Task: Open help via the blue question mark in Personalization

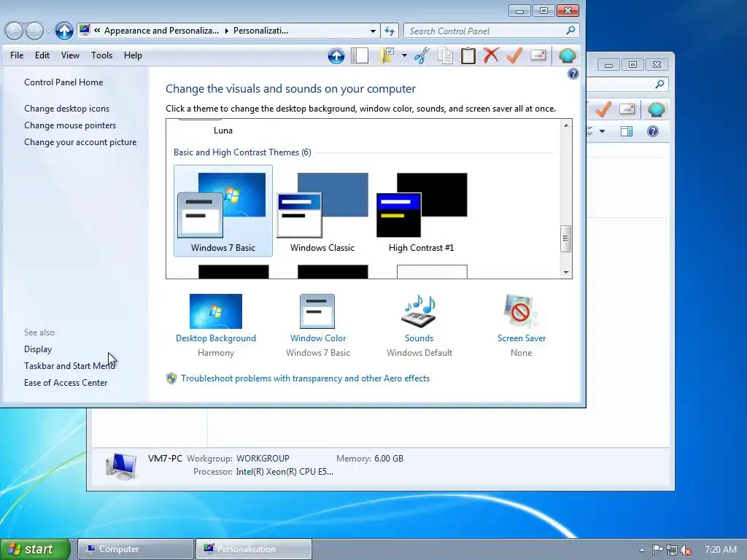Action: click(573, 74)
